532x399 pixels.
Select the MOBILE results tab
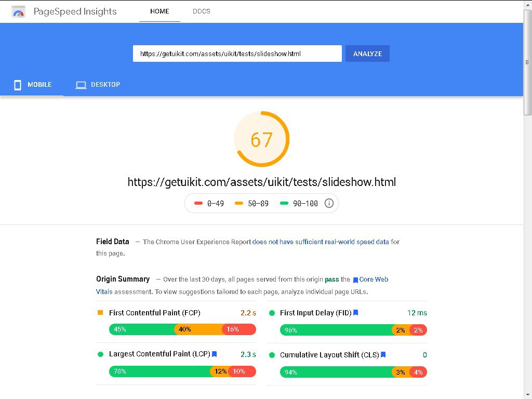tap(39, 85)
